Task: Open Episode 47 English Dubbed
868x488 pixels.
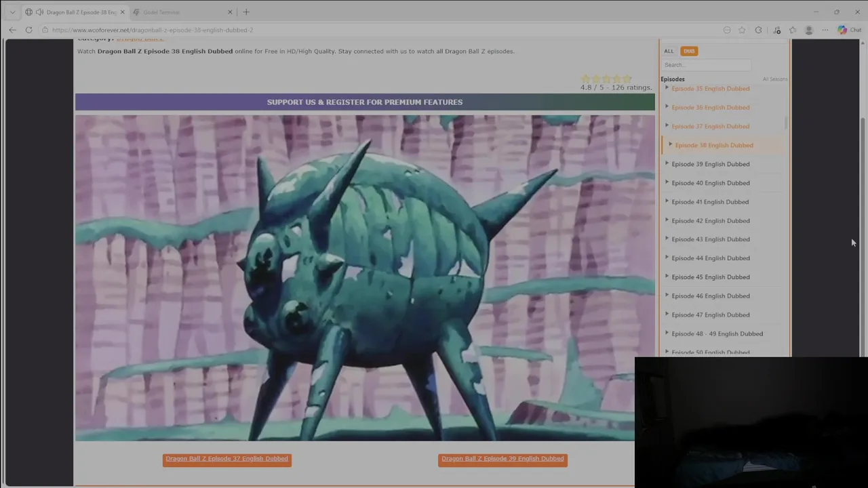Action: tap(710, 314)
